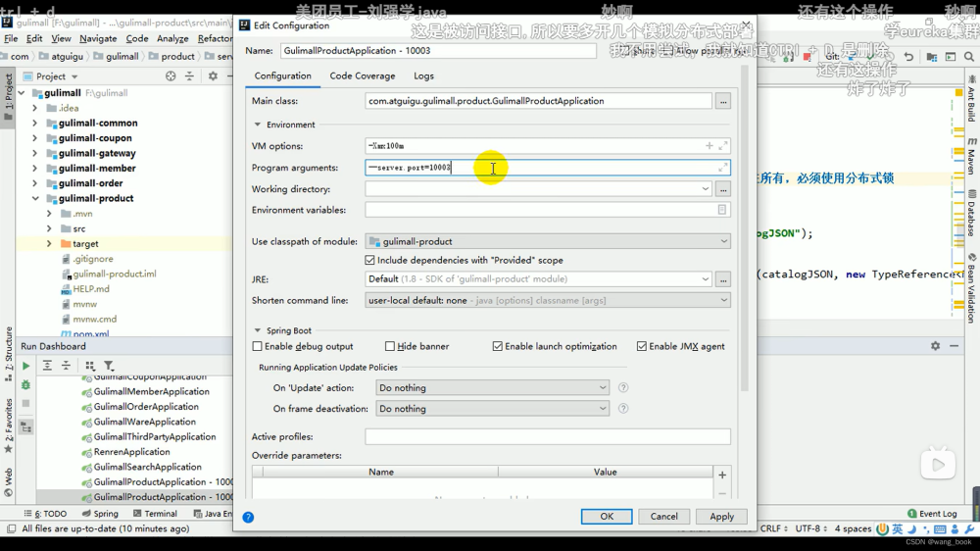
Task: Locate current file in Project panel
Action: pyautogui.click(x=171, y=76)
